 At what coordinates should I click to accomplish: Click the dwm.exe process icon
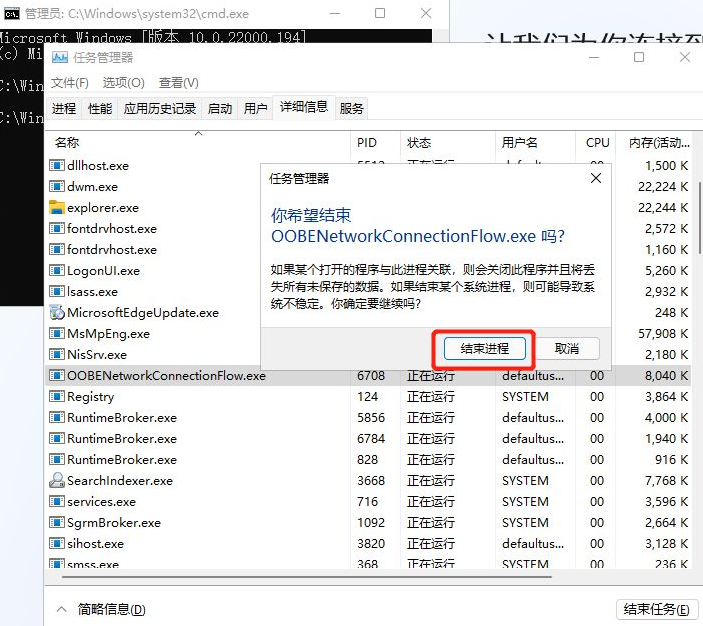tap(56, 187)
